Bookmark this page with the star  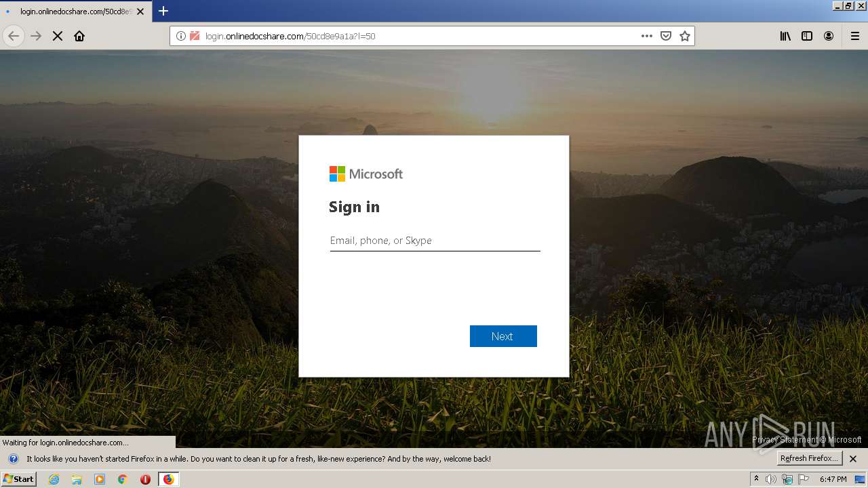coord(685,36)
